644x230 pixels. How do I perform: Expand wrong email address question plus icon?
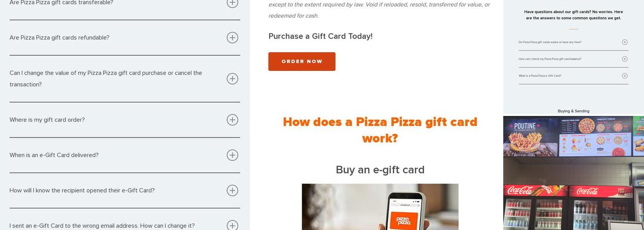pos(232,225)
